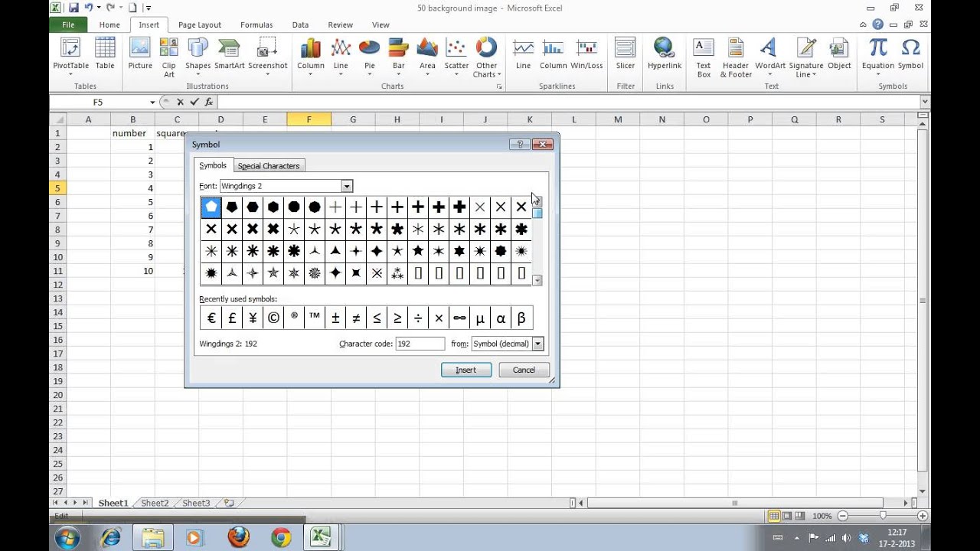Image resolution: width=980 pixels, height=551 pixels.
Task: Click the zoom slider handle
Action: pos(882,516)
